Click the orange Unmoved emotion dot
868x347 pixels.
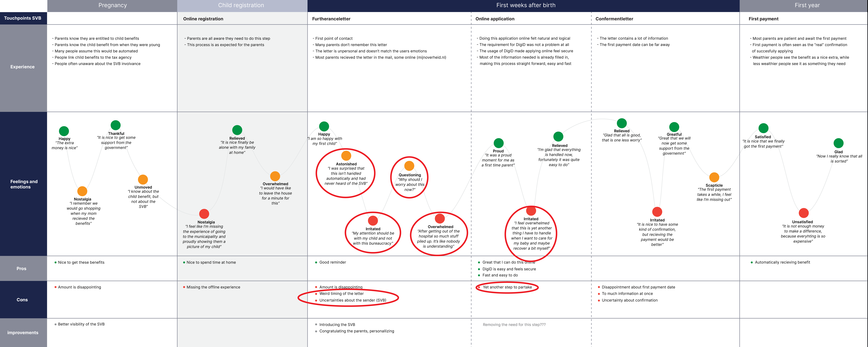[143, 179]
